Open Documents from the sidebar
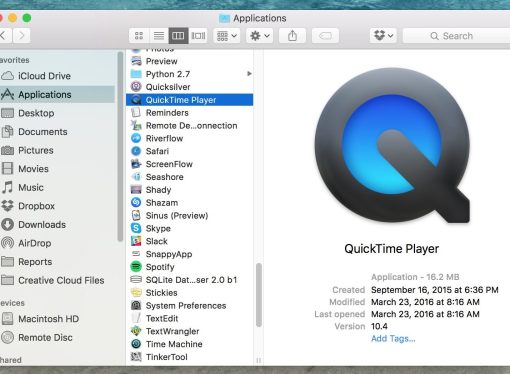 [57, 132]
